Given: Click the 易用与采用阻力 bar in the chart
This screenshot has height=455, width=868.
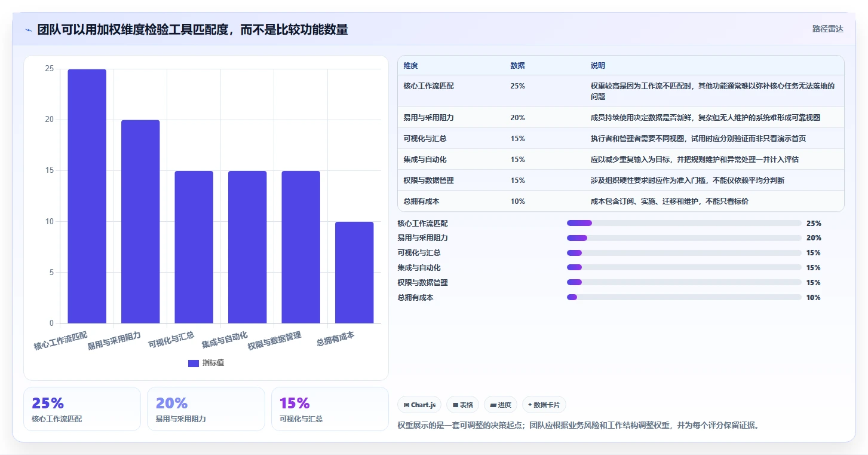Looking at the screenshot, I should pos(140,222).
